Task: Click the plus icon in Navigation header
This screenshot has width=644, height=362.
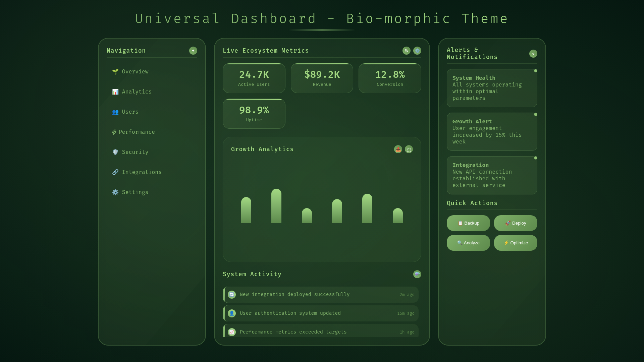Action: [x=193, y=51]
